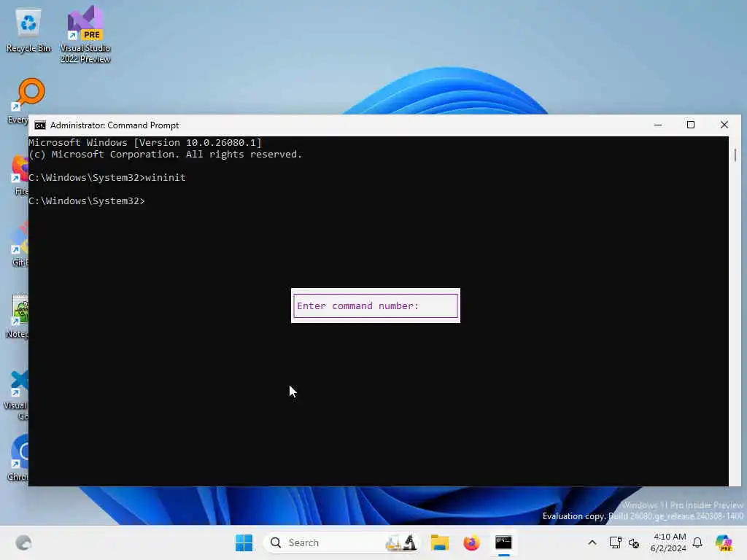Close the Command Prompt window
The width and height of the screenshot is (747, 560).
724,125
